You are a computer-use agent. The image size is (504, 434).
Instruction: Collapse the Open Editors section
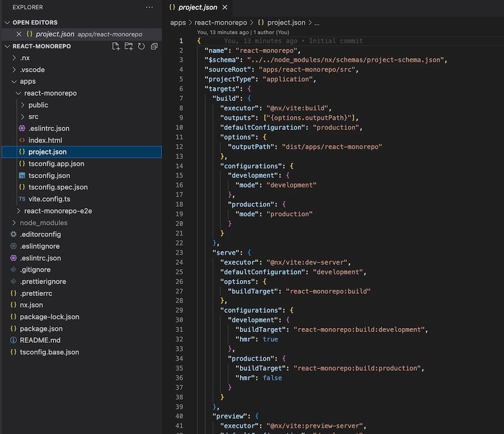coord(35,23)
